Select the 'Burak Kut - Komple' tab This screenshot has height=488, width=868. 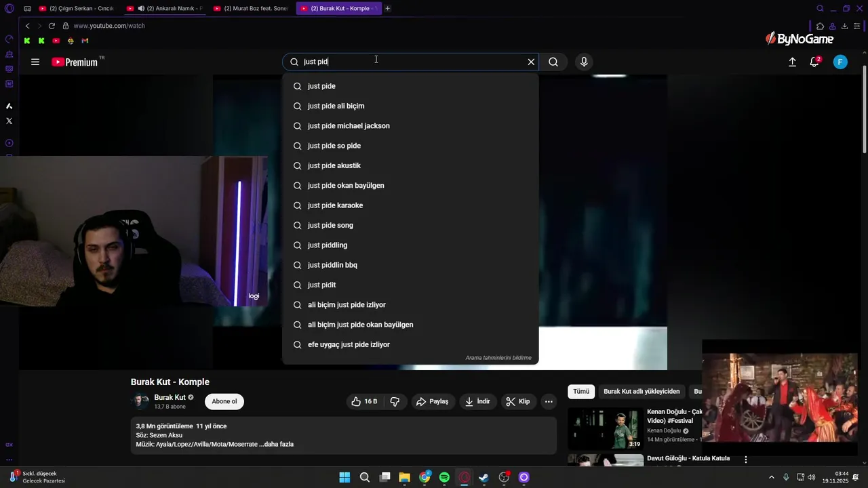point(338,8)
